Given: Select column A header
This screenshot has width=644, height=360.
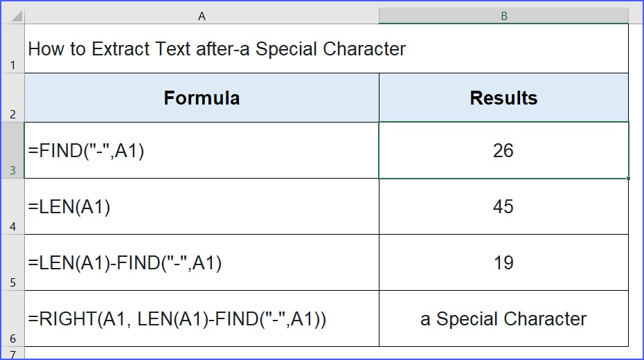Looking at the screenshot, I should (x=202, y=16).
